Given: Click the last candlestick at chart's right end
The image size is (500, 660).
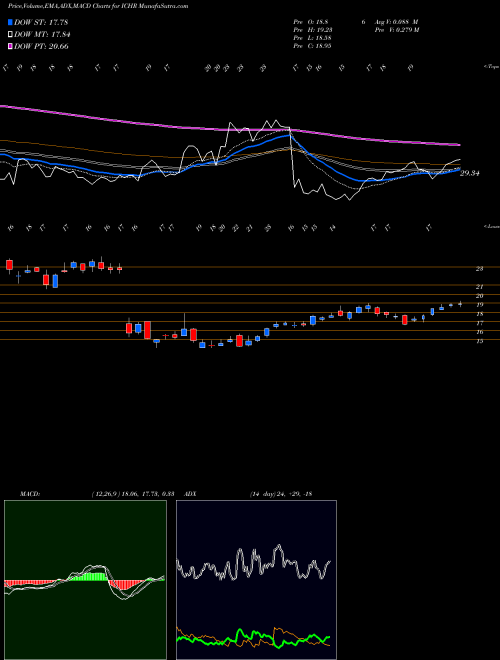Looking at the screenshot, I should tap(460, 303).
